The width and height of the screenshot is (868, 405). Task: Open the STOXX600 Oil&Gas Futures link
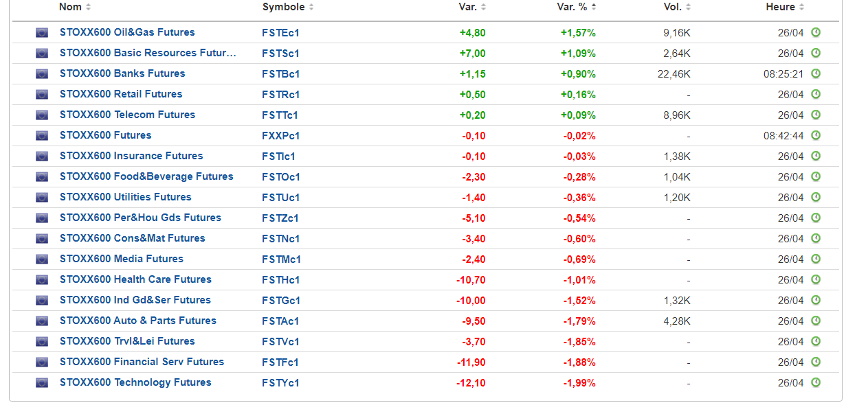click(127, 32)
